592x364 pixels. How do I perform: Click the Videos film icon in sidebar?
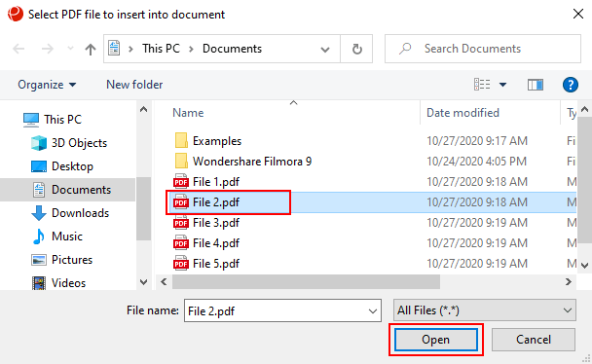click(x=39, y=283)
